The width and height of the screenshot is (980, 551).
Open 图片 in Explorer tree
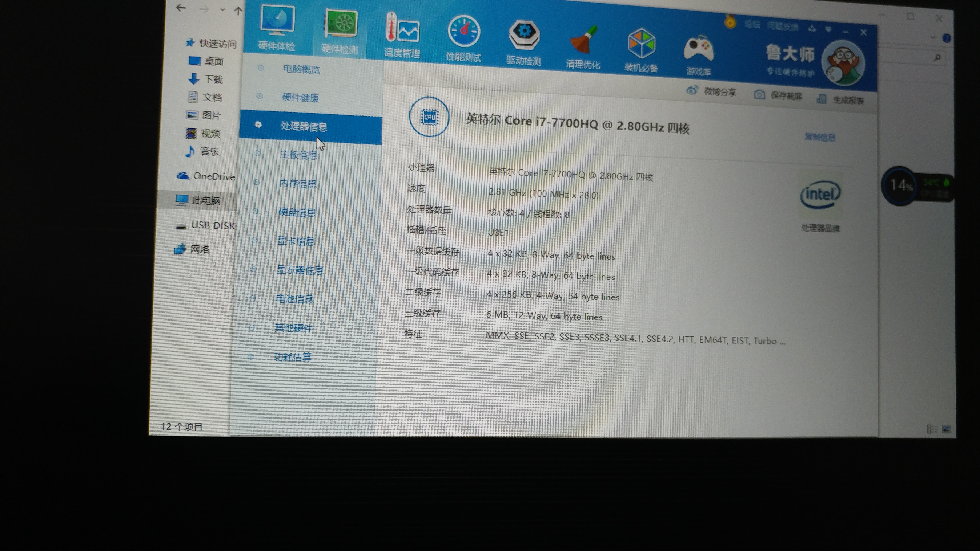click(x=204, y=115)
